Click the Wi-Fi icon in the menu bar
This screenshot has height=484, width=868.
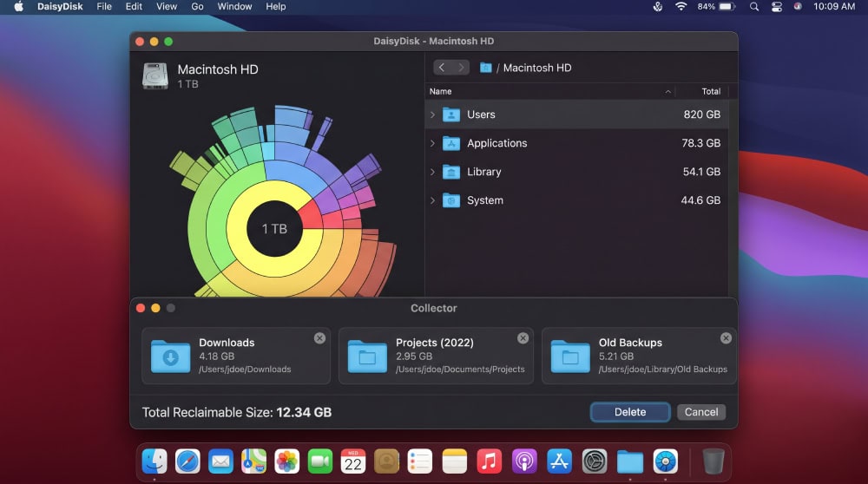[681, 7]
